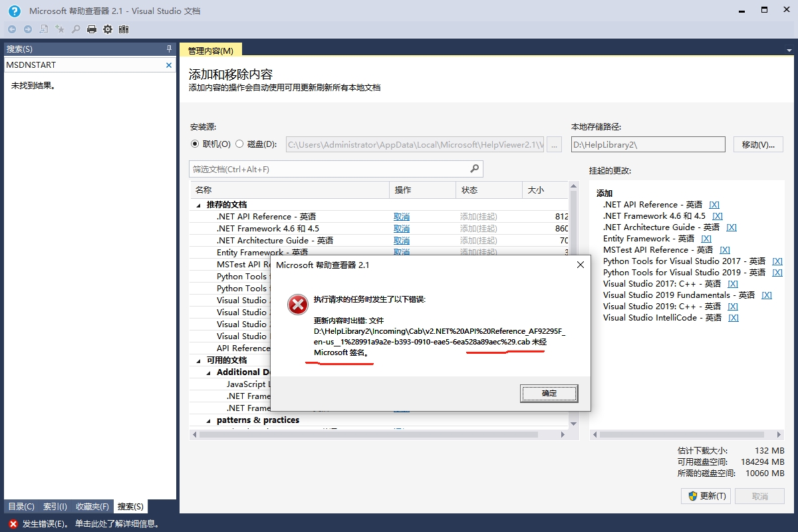Viewport: 798px width, 532px height.
Task: Remove Python Tools for Visual Studio 2019 [X]
Action: [x=777, y=273]
